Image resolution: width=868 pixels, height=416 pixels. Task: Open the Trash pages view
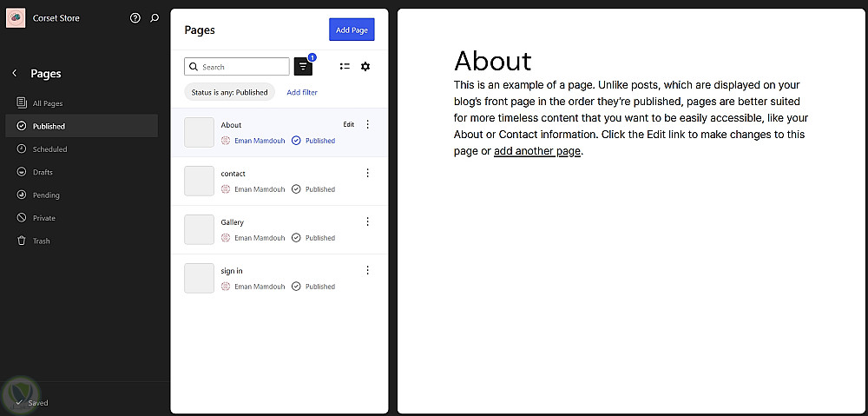pyautogui.click(x=41, y=241)
